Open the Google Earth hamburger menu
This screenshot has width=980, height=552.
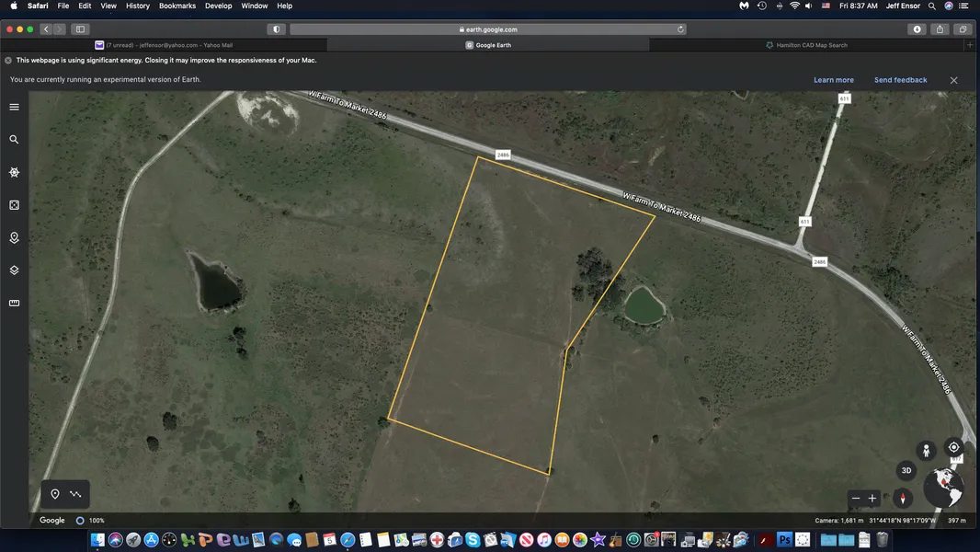pos(14,107)
